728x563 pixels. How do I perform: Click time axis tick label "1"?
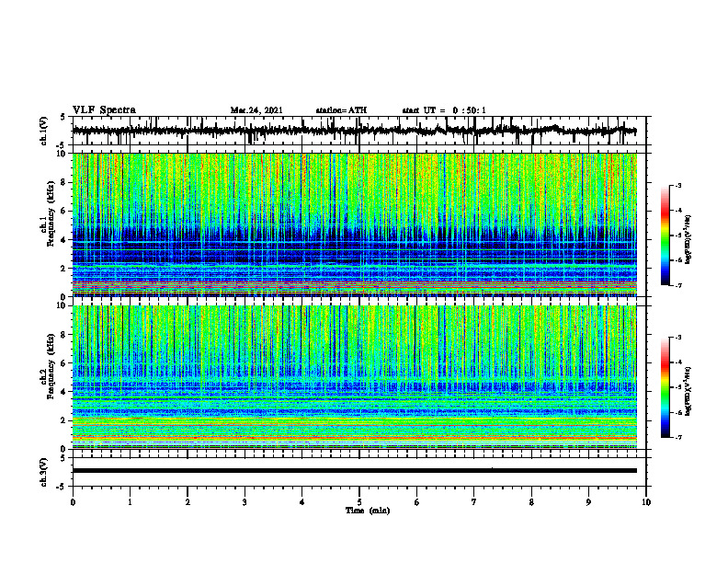pyautogui.click(x=130, y=502)
